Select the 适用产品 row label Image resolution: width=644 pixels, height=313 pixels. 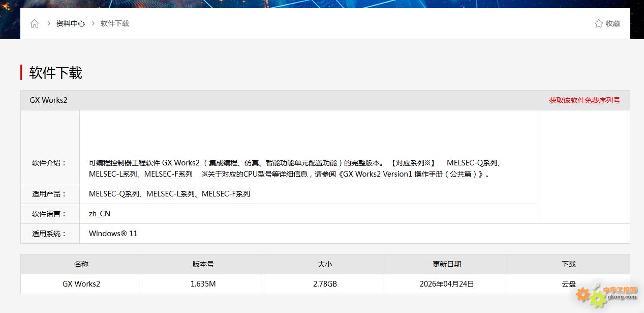tap(49, 194)
